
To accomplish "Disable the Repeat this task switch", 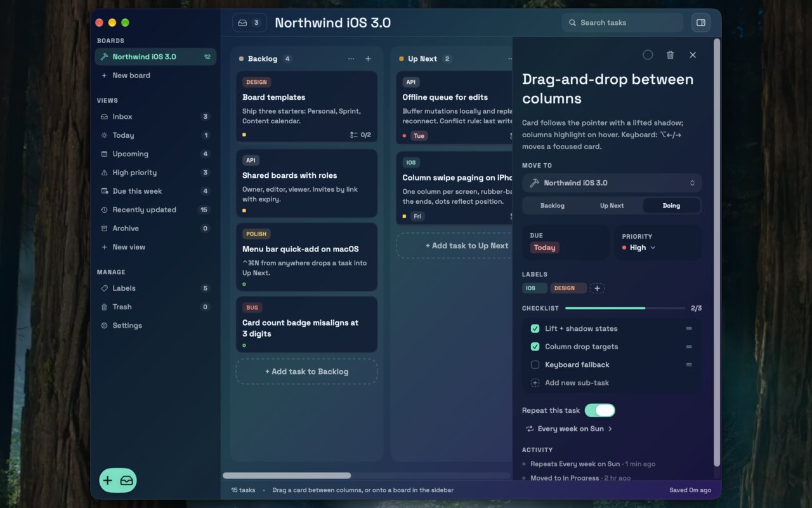I will (x=600, y=410).
